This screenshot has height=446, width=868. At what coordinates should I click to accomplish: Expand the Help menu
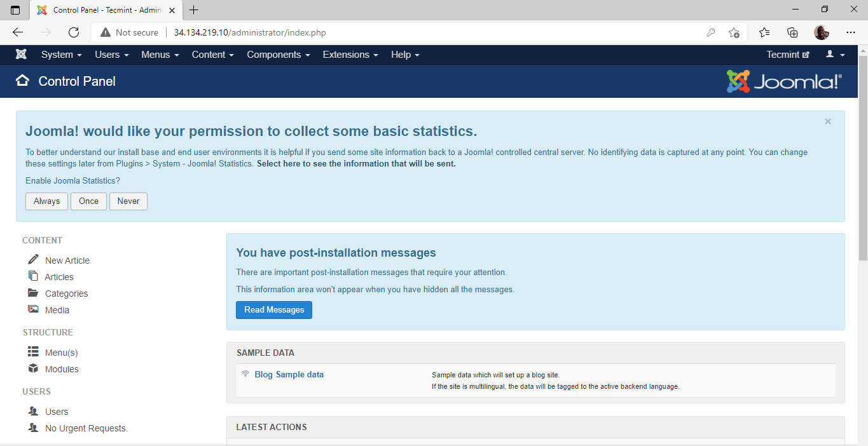pyautogui.click(x=405, y=55)
